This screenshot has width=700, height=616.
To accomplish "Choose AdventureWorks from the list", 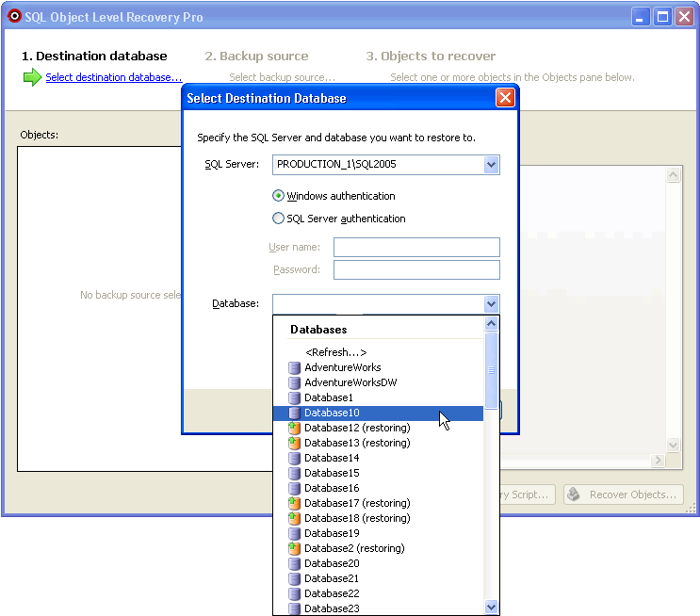I will [x=342, y=368].
